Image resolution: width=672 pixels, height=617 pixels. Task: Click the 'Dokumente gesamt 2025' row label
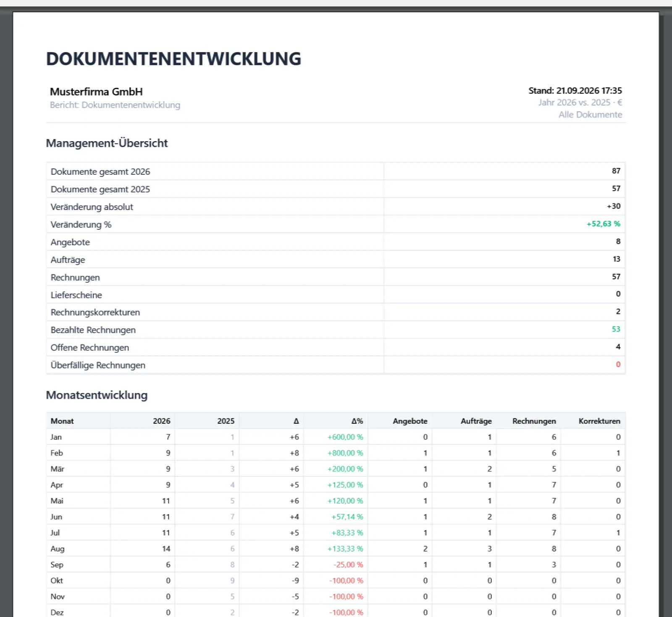[100, 189]
